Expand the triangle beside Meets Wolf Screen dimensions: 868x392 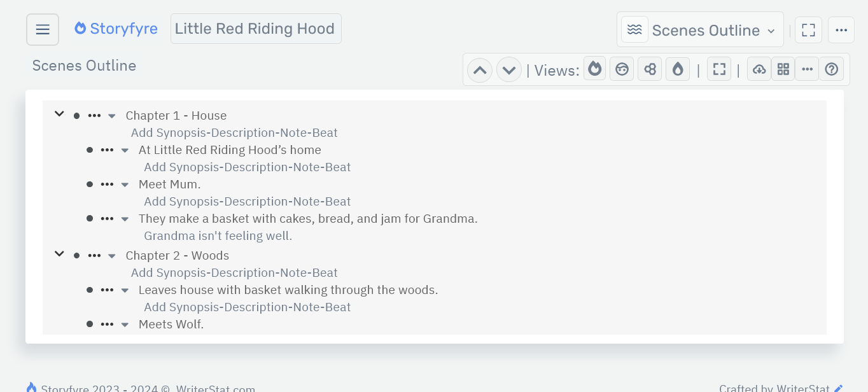pyautogui.click(x=125, y=325)
